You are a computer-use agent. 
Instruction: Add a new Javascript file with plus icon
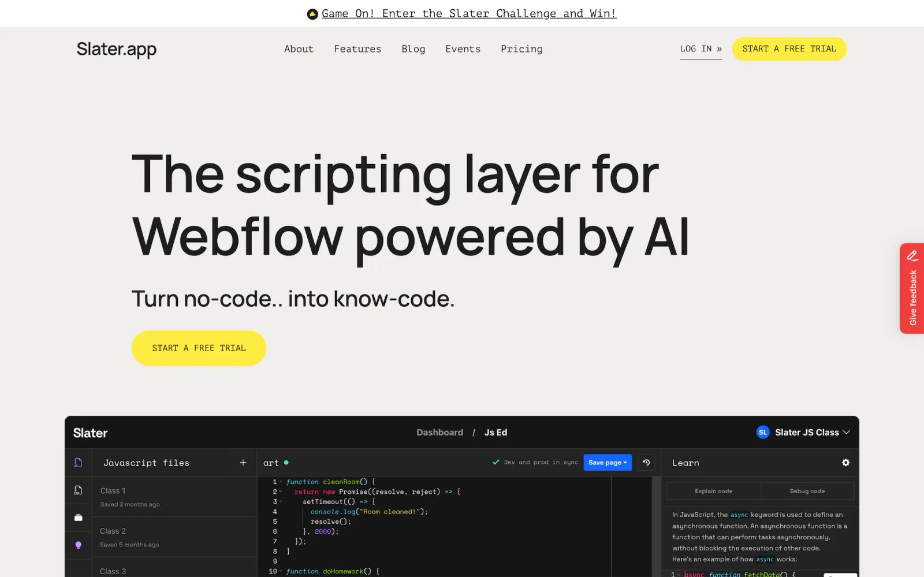point(243,463)
